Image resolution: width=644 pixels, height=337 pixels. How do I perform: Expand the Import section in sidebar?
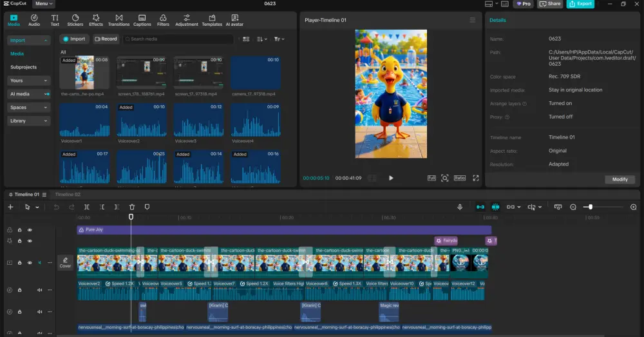(28, 41)
